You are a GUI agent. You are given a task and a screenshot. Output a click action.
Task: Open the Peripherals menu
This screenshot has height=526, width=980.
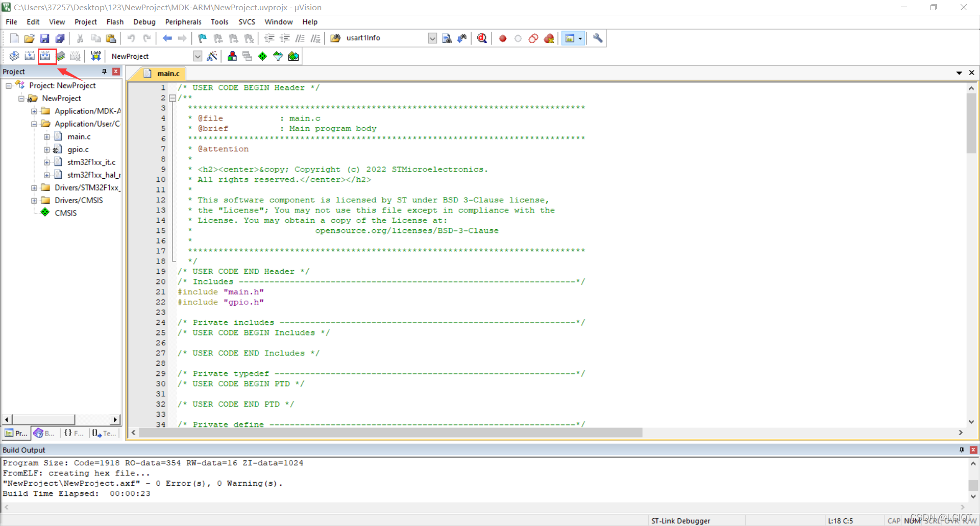(183, 22)
